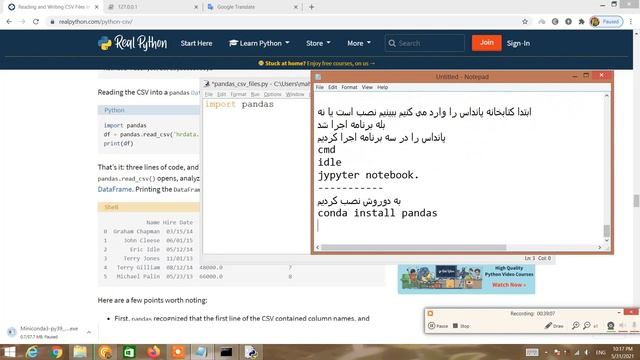This screenshot has width=640, height=360.
Task: Pause the screen recording
Action: point(438,326)
